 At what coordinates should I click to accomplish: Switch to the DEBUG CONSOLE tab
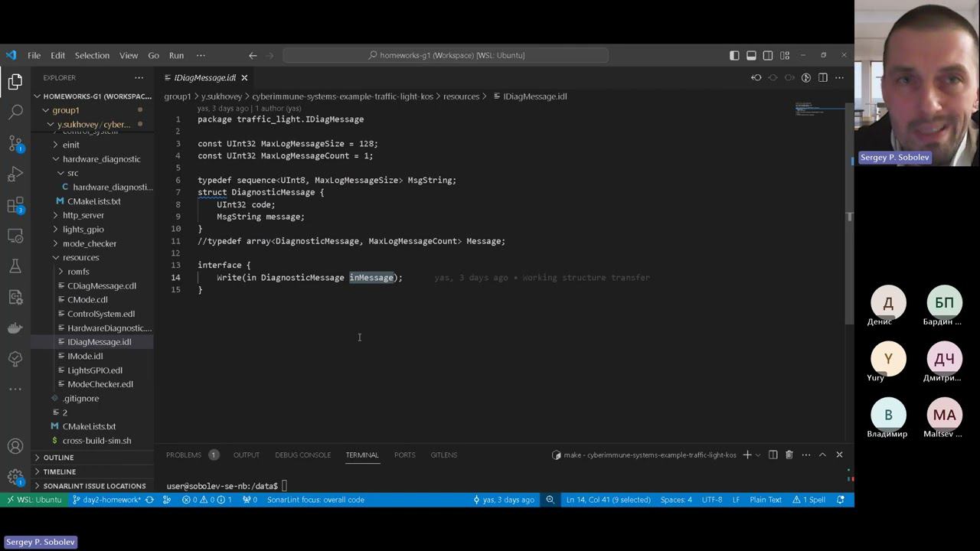(303, 455)
